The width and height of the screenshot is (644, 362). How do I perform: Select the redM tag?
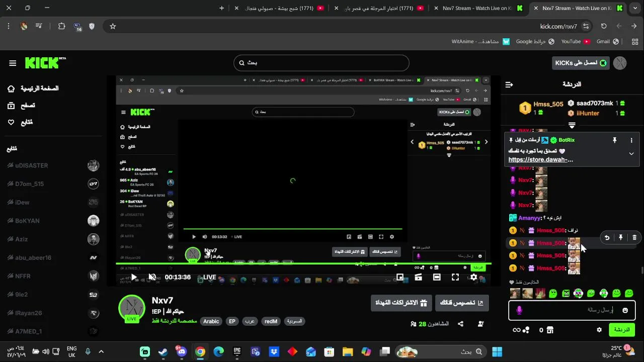[x=271, y=321]
